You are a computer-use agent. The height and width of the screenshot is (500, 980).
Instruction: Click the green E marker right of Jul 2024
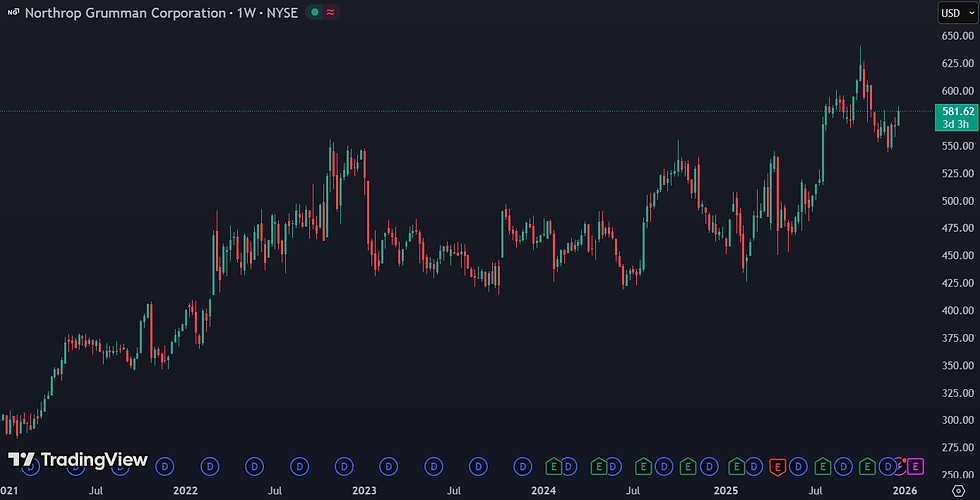coord(644,466)
